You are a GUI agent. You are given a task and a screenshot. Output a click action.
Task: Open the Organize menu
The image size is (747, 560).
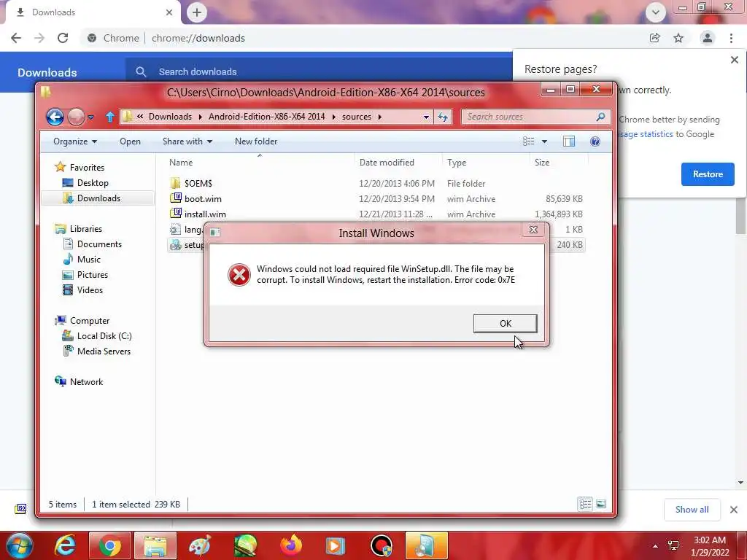click(75, 141)
